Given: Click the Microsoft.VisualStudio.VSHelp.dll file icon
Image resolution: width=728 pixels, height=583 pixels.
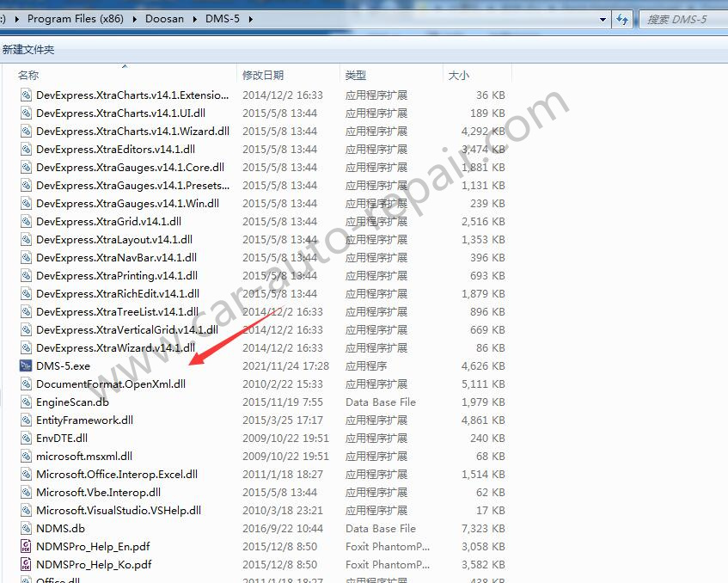Looking at the screenshot, I should [26, 510].
